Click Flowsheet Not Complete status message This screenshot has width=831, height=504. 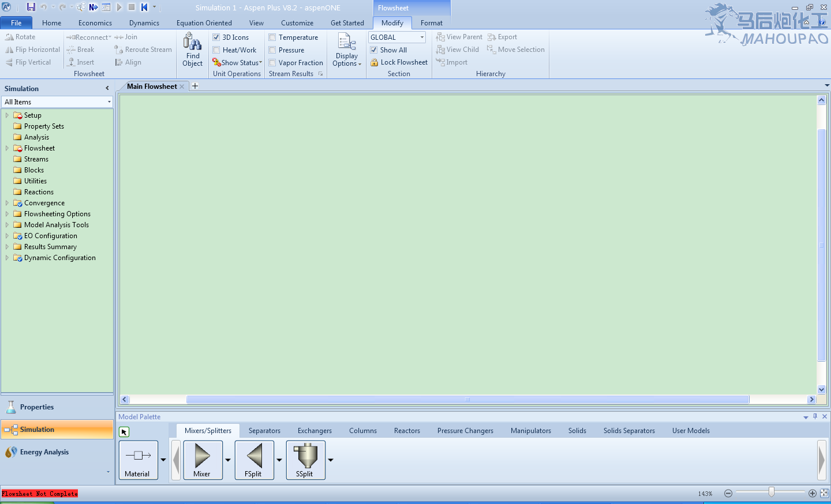(x=39, y=494)
